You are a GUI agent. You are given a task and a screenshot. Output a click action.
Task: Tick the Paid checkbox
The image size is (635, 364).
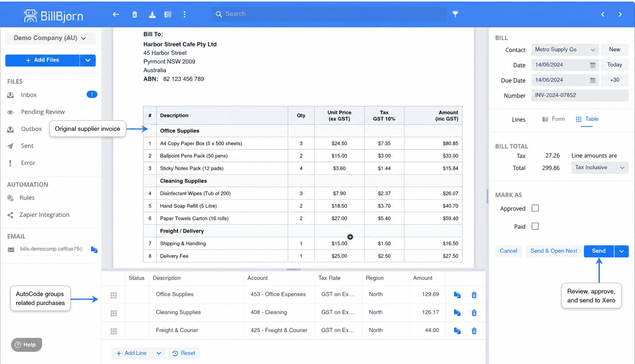pyautogui.click(x=535, y=226)
